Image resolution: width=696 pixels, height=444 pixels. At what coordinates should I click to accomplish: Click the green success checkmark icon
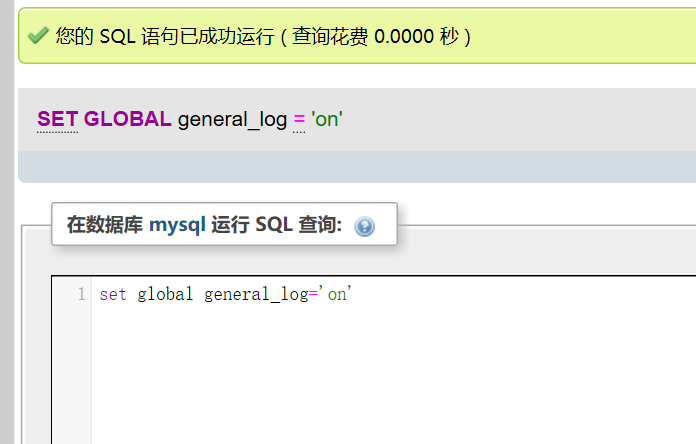click(x=38, y=35)
